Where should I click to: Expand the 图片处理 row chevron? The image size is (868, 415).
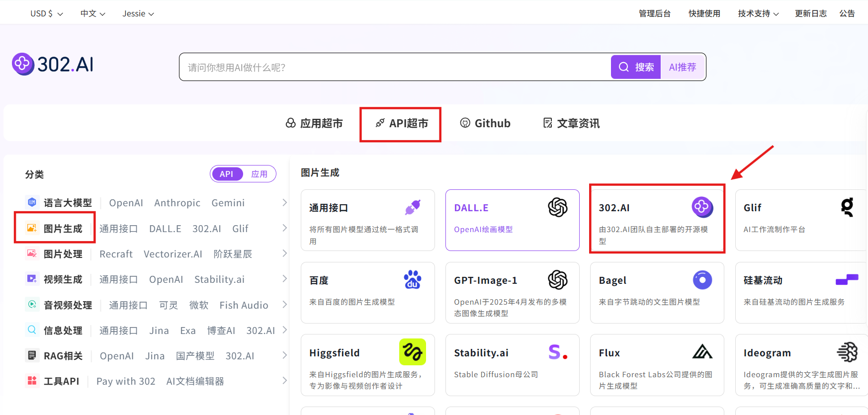point(284,253)
